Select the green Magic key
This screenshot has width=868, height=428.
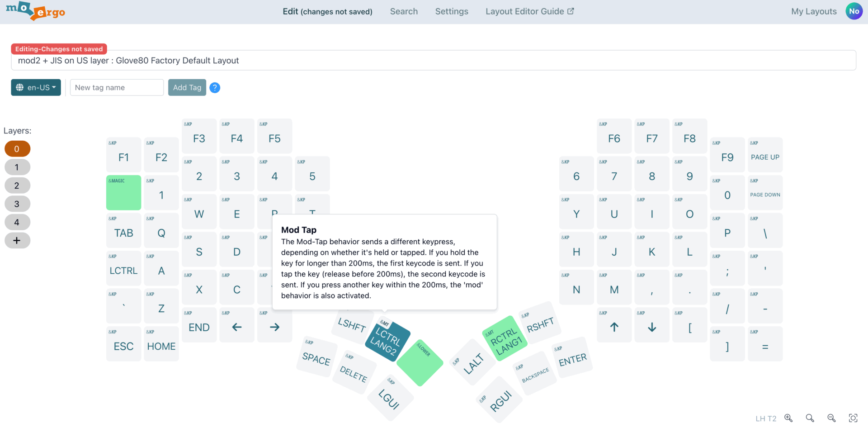pos(123,193)
